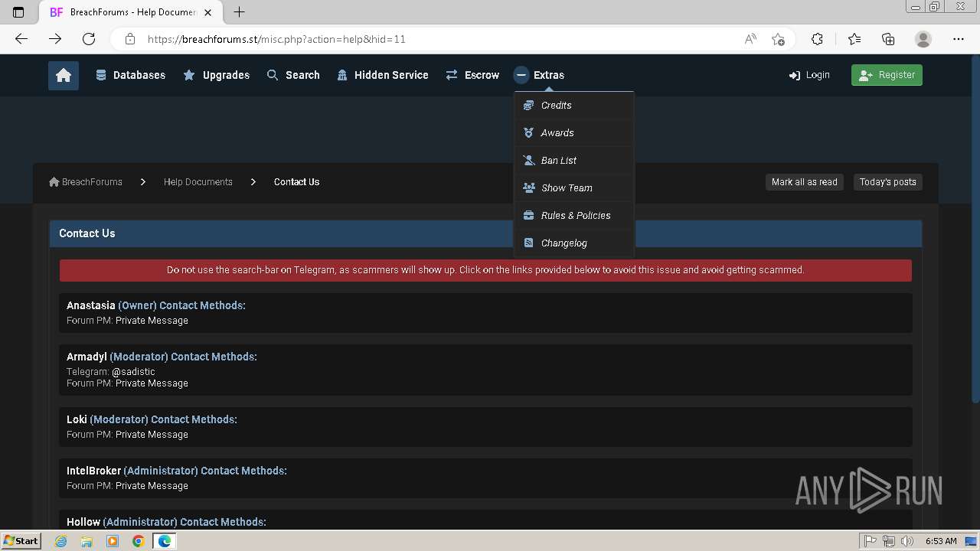The width and height of the screenshot is (980, 551).
Task: Open Chrome from taskbar
Action: click(139, 541)
